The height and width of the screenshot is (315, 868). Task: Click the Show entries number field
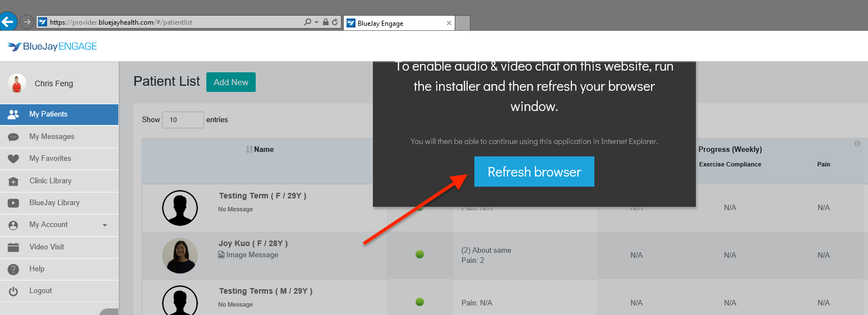point(183,120)
